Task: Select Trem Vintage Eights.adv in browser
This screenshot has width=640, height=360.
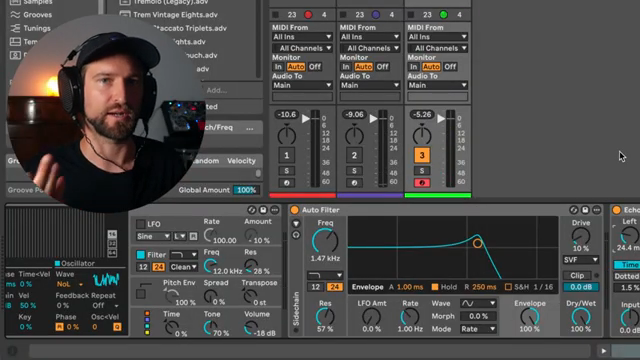Action: (x=175, y=15)
